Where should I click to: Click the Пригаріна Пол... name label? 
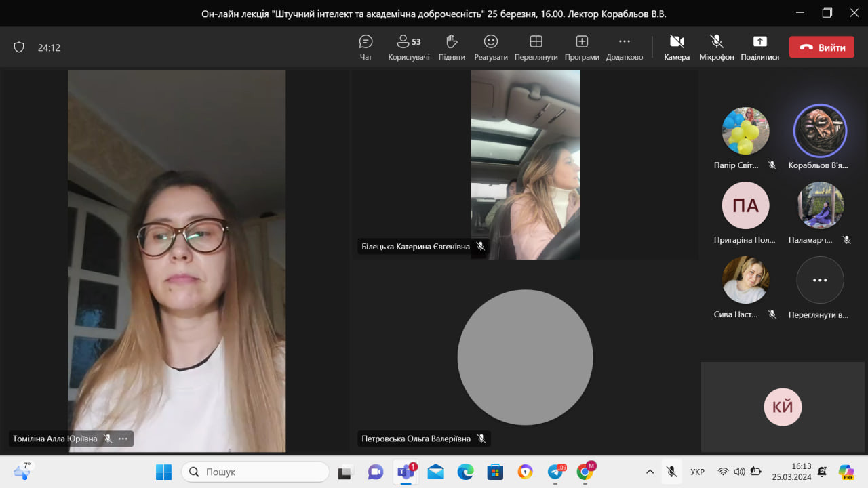[745, 239]
